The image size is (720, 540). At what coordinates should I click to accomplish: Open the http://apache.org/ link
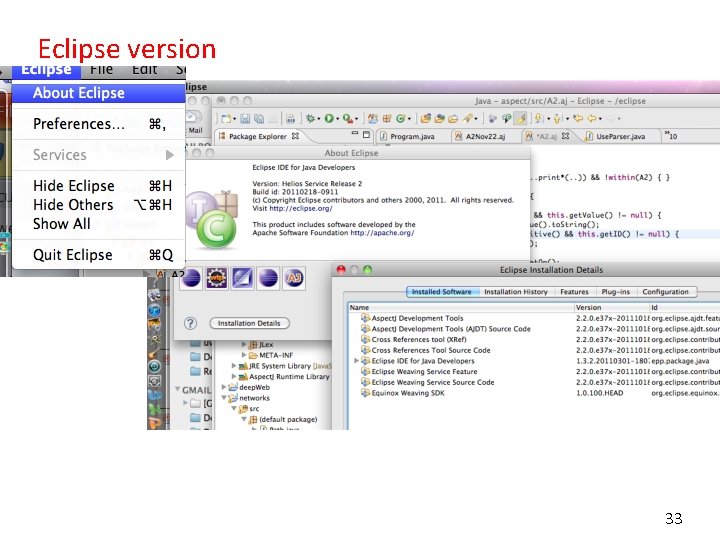tap(382, 233)
